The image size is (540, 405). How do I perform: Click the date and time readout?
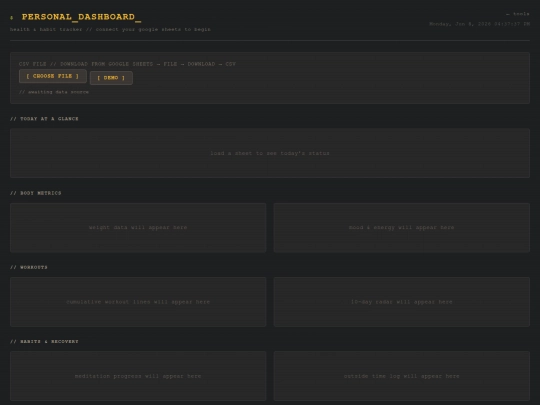[x=479, y=24]
